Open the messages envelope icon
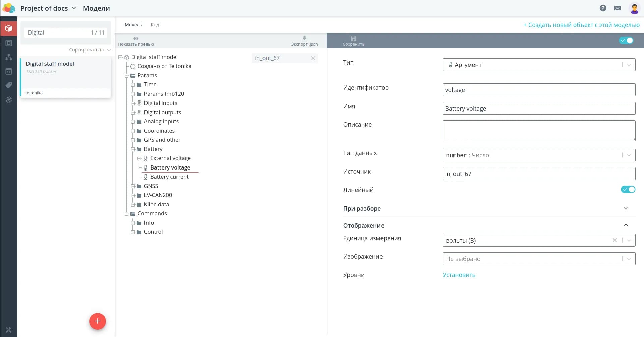 coord(617,8)
